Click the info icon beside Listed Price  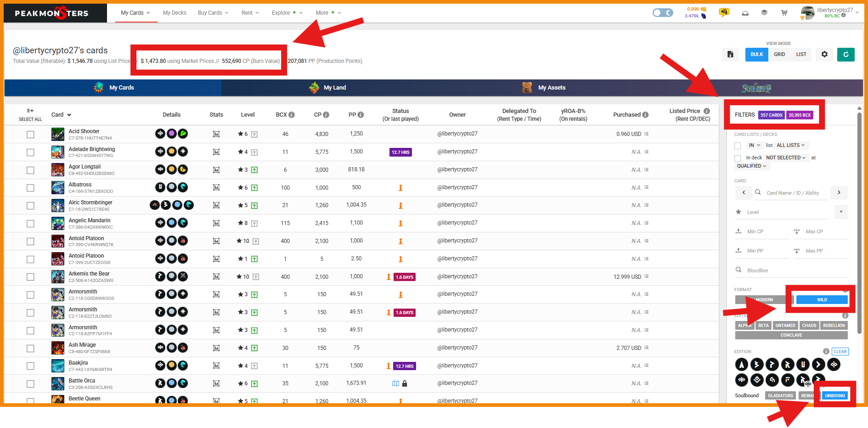[707, 111]
